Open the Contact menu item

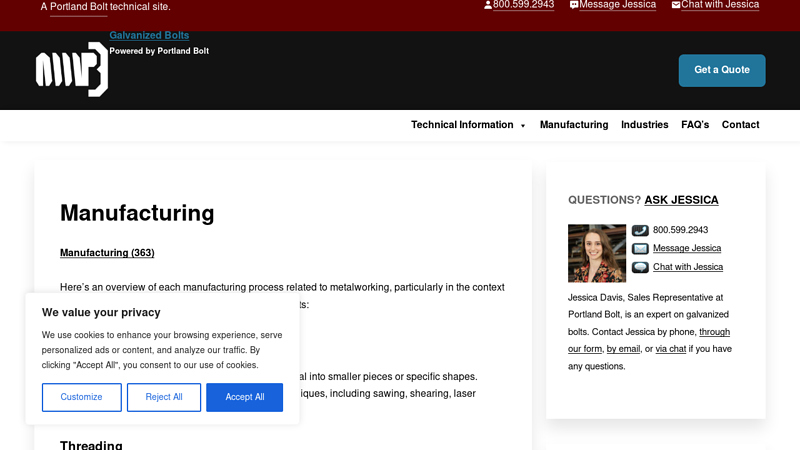click(x=740, y=125)
